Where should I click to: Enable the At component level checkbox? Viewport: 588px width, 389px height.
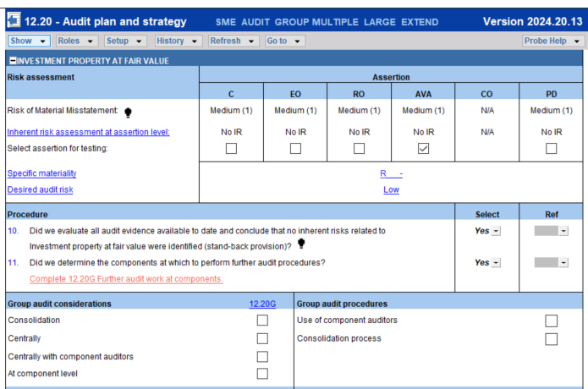(262, 374)
